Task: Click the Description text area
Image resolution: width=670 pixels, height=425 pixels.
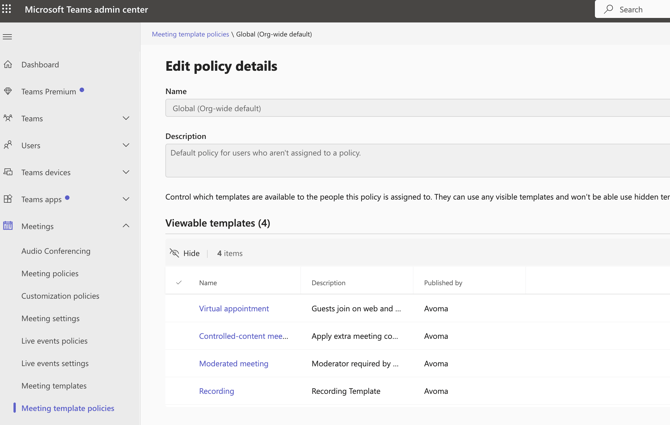Action: pyautogui.click(x=417, y=161)
